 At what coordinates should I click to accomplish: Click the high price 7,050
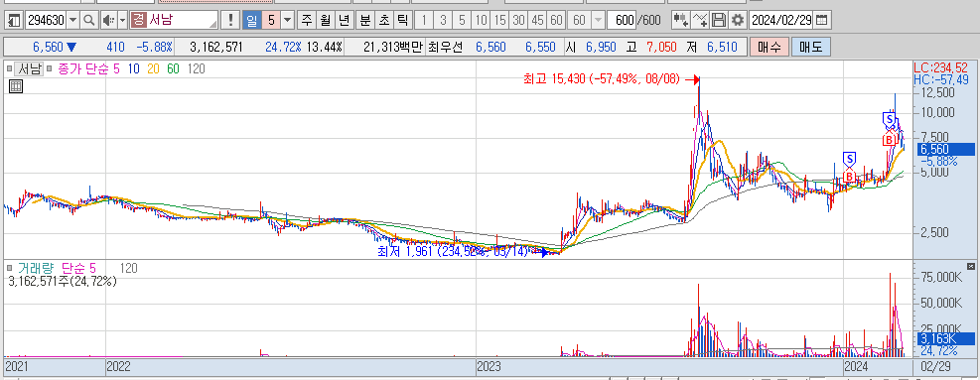click(663, 47)
